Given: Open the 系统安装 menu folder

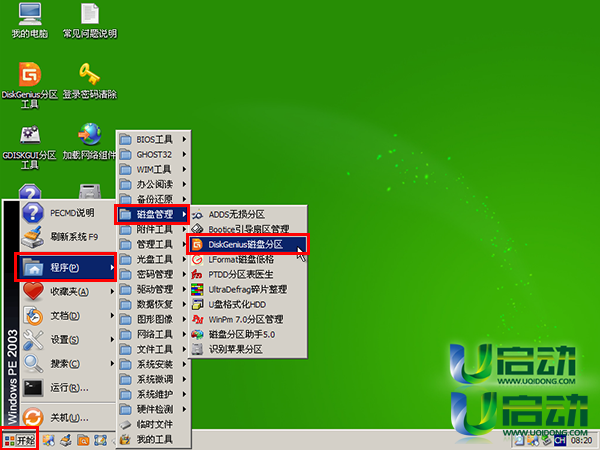Looking at the screenshot, I should pyautogui.click(x=153, y=364).
